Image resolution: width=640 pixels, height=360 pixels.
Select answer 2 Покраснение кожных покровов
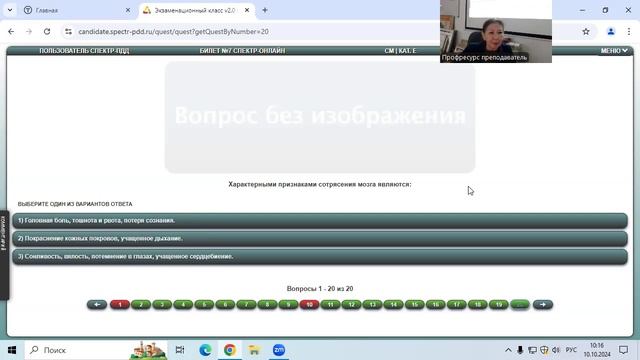tap(320, 238)
